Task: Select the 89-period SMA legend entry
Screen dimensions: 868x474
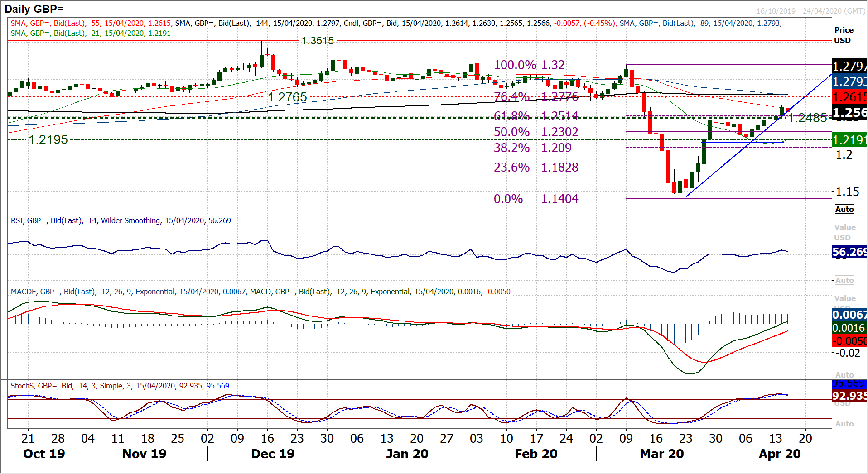Action: coord(700,23)
